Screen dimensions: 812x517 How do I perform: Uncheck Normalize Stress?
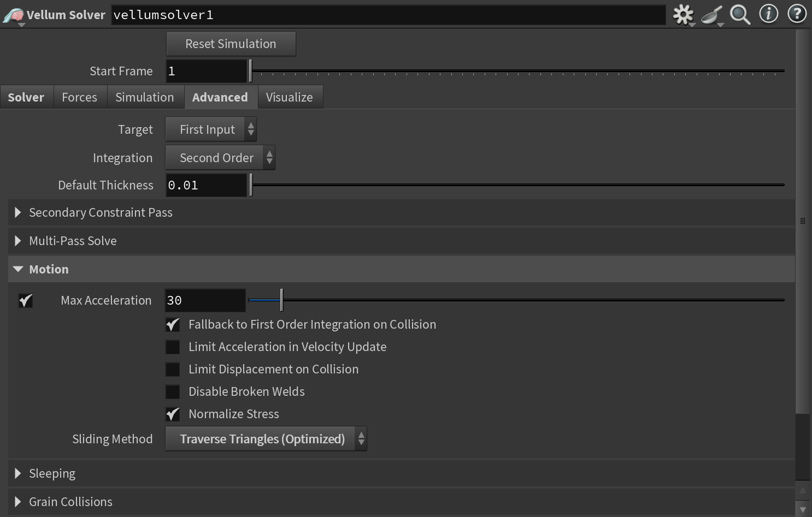pos(173,414)
